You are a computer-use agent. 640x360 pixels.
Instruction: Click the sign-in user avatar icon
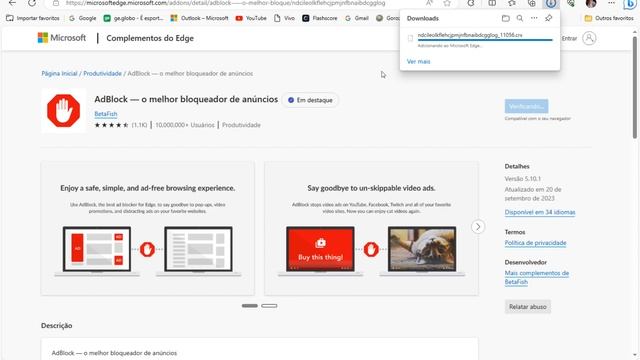(589, 38)
